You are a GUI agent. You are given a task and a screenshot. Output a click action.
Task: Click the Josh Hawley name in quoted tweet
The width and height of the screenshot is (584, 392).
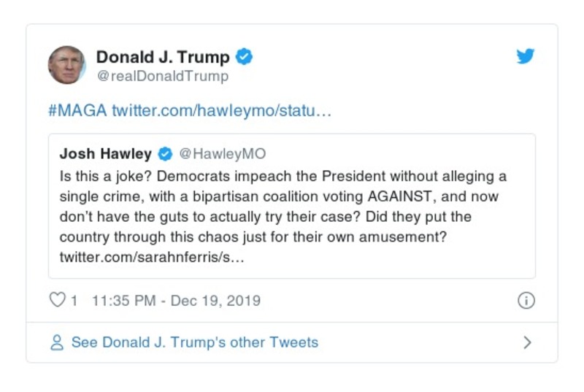tap(105, 154)
